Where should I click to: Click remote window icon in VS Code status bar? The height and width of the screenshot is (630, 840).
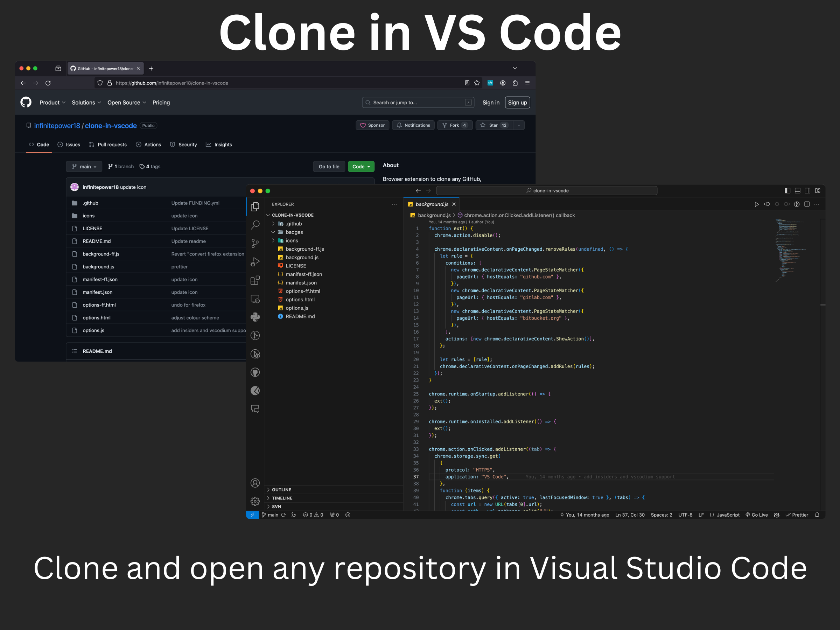[x=252, y=515]
